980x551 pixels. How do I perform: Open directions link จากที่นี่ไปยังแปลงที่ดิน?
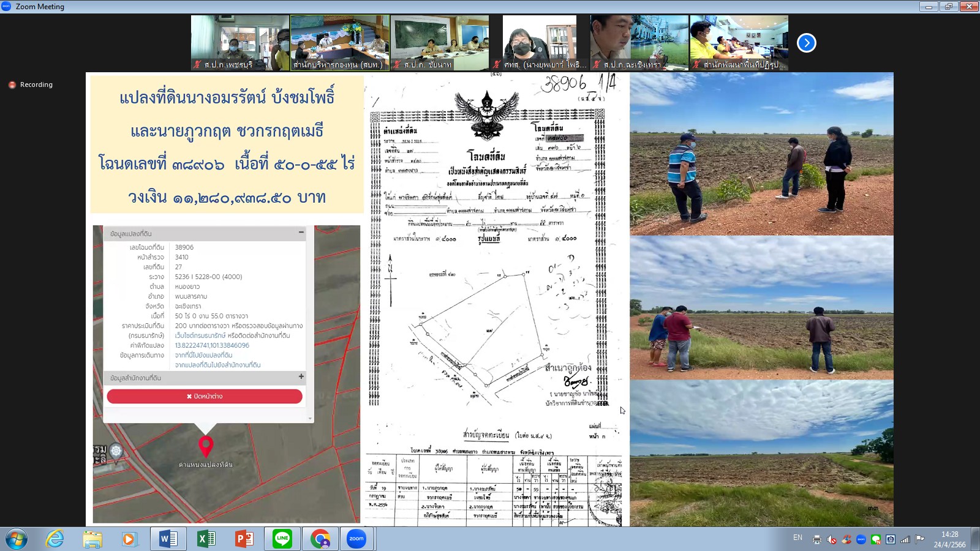203,355
